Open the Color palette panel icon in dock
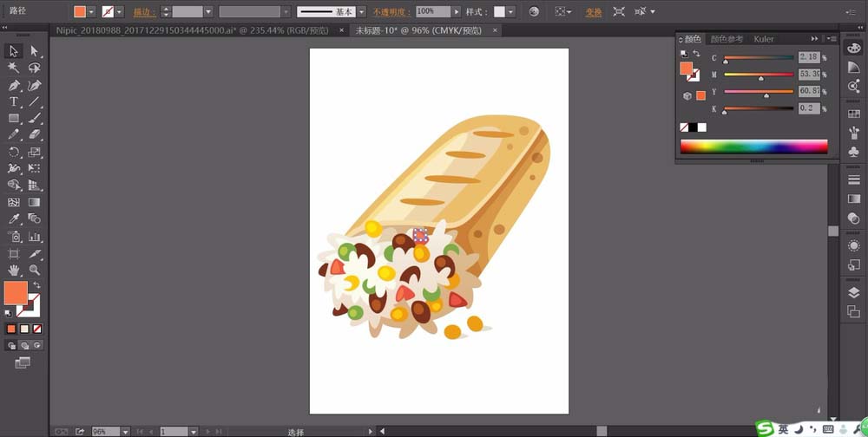The image size is (868, 437). click(x=853, y=48)
